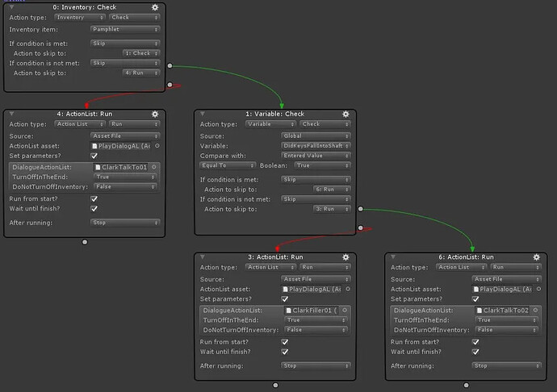Open gear menu on 0: Inventory: Check node
This screenshot has height=392, width=557.
point(155,7)
